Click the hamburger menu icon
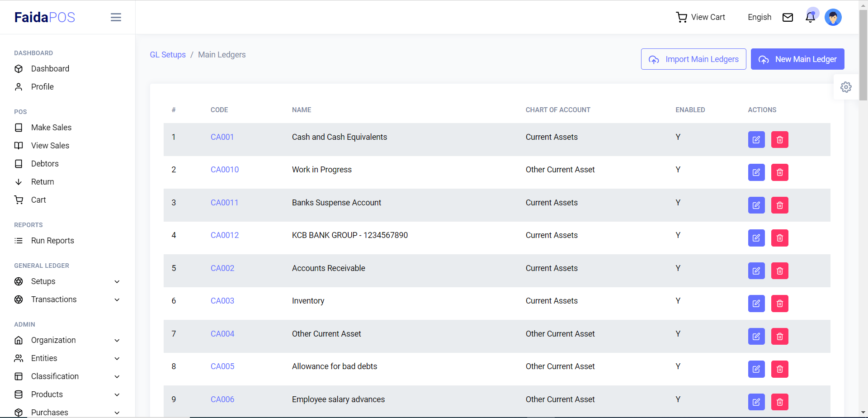 (x=116, y=17)
